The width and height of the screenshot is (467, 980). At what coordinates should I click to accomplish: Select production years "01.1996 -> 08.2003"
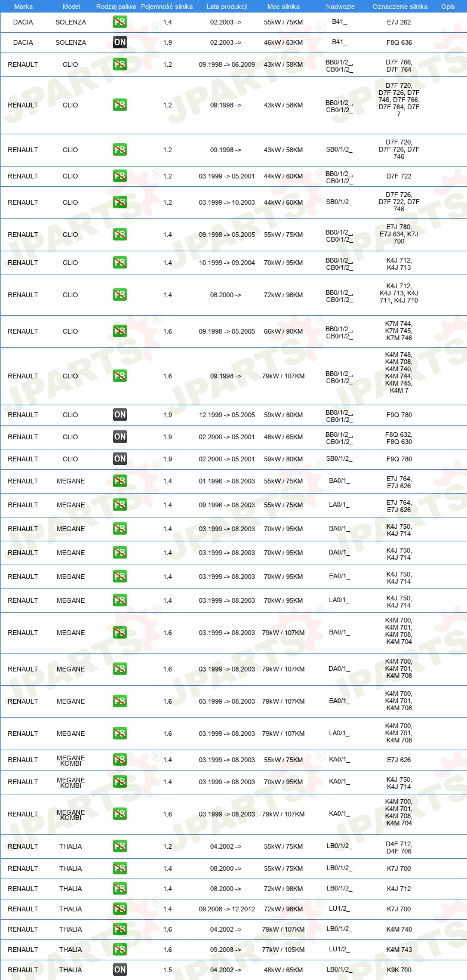point(227,481)
